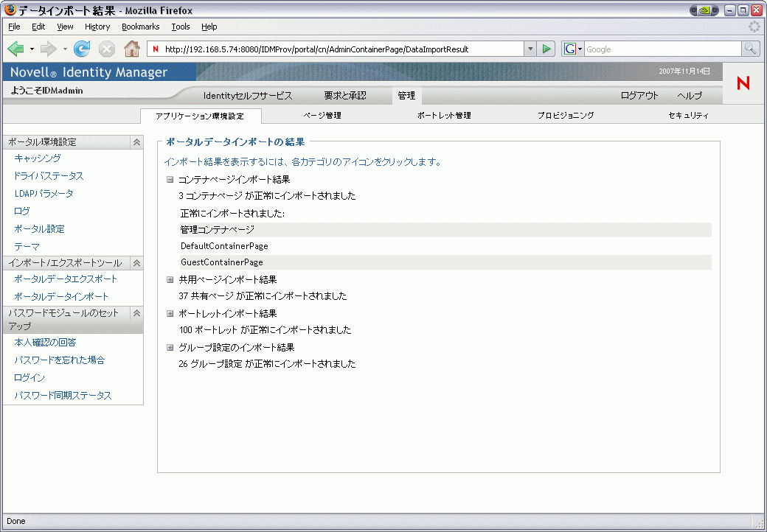The height and width of the screenshot is (532, 767).
Task: Open the ポータルデータインポート link
Action: [x=61, y=296]
